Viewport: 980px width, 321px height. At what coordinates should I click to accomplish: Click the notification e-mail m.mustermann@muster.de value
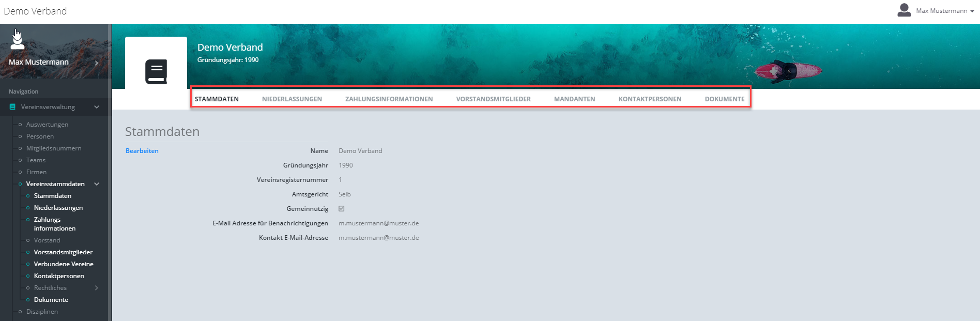379,223
